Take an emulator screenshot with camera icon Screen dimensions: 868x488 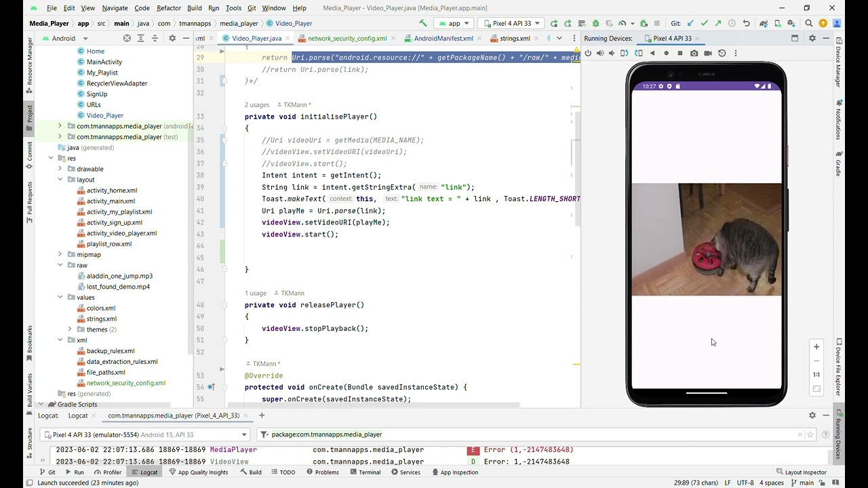(x=694, y=53)
